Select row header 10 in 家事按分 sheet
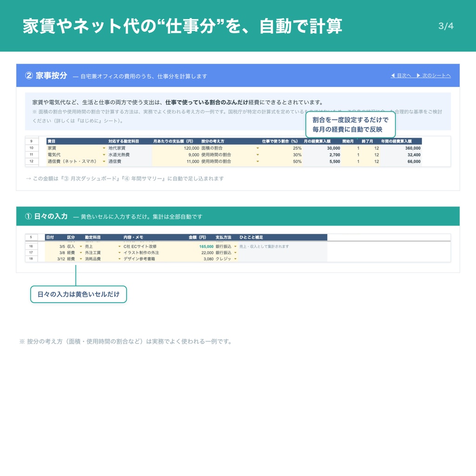The image size is (476, 476). tap(32, 148)
